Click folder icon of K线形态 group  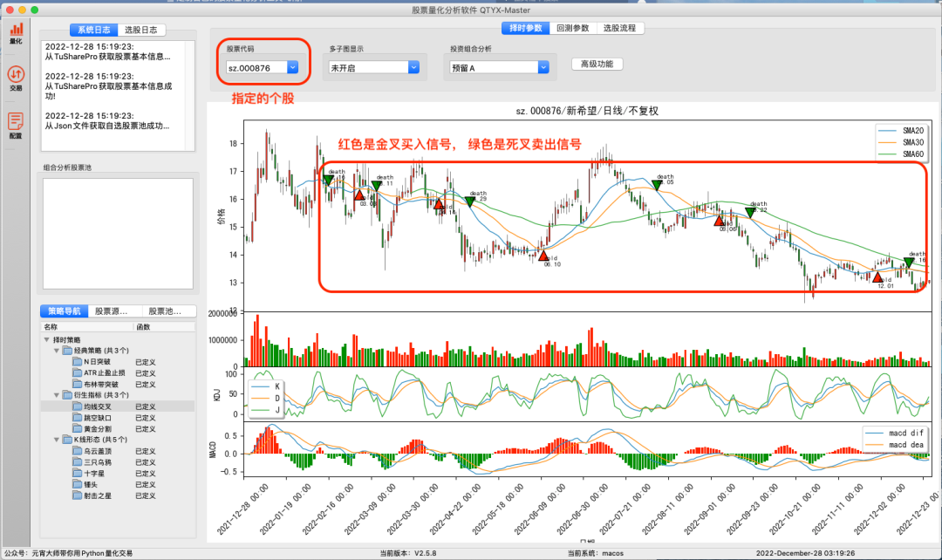click(67, 440)
